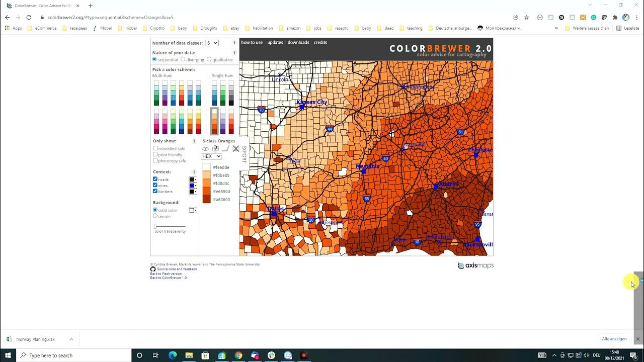Click Back to ColorBrewer 1.0 link
The width and height of the screenshot is (644, 362).
click(x=169, y=278)
